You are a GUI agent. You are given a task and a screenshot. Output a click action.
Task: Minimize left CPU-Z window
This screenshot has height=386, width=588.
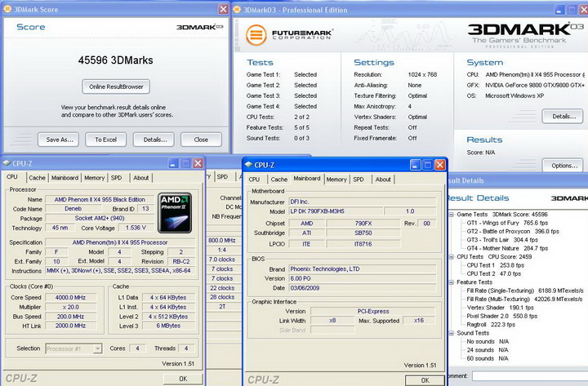173,163
